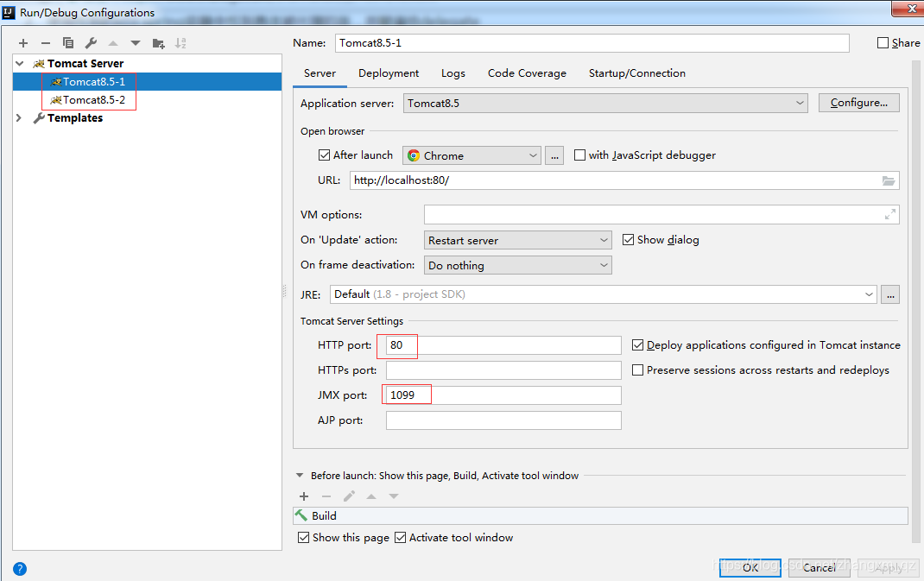
Task: Toggle Show dialog checkbox
Action: point(628,240)
